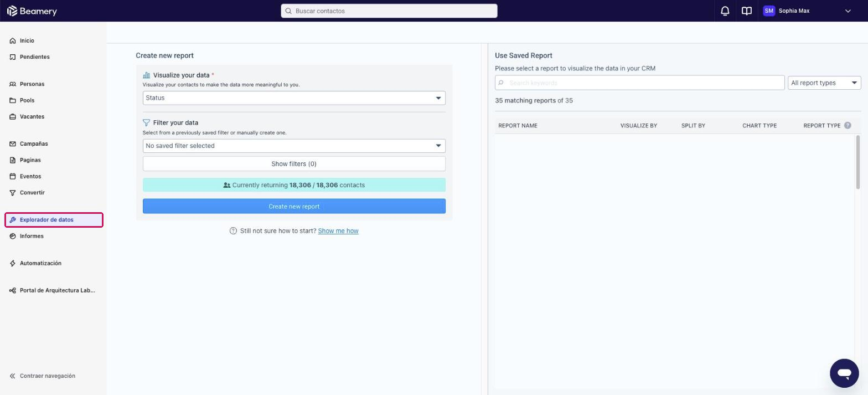
Task: Click the Pools folder icon
Action: [x=13, y=101]
